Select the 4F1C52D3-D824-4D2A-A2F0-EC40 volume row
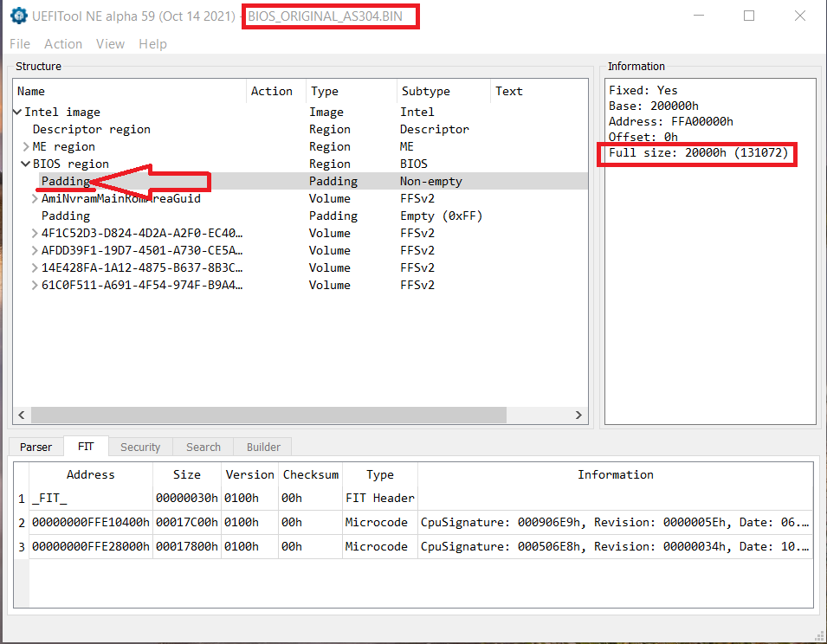 pos(300,233)
